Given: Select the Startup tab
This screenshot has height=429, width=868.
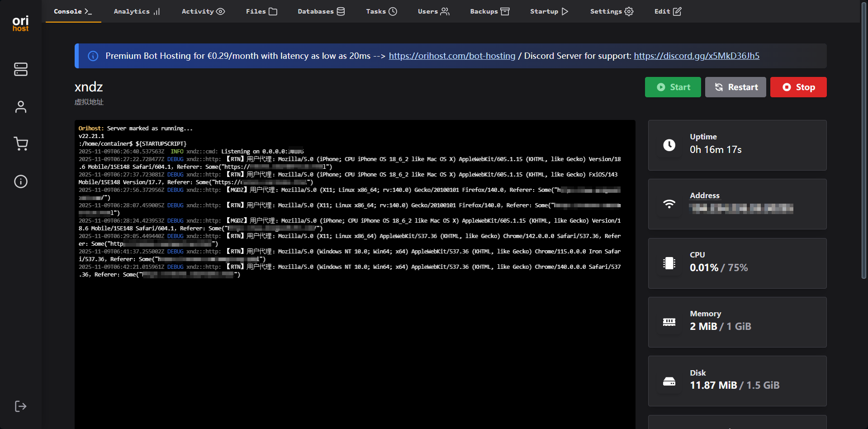Looking at the screenshot, I should (x=549, y=11).
